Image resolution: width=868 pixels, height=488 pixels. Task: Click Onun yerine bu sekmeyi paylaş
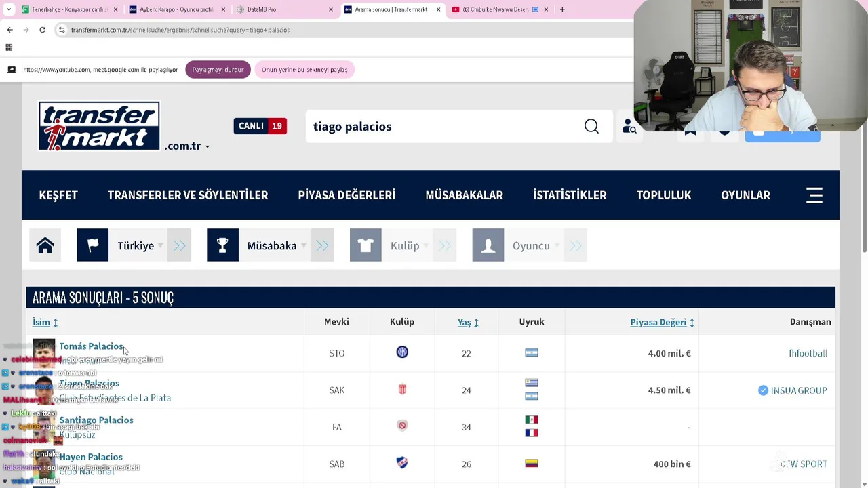pos(304,70)
